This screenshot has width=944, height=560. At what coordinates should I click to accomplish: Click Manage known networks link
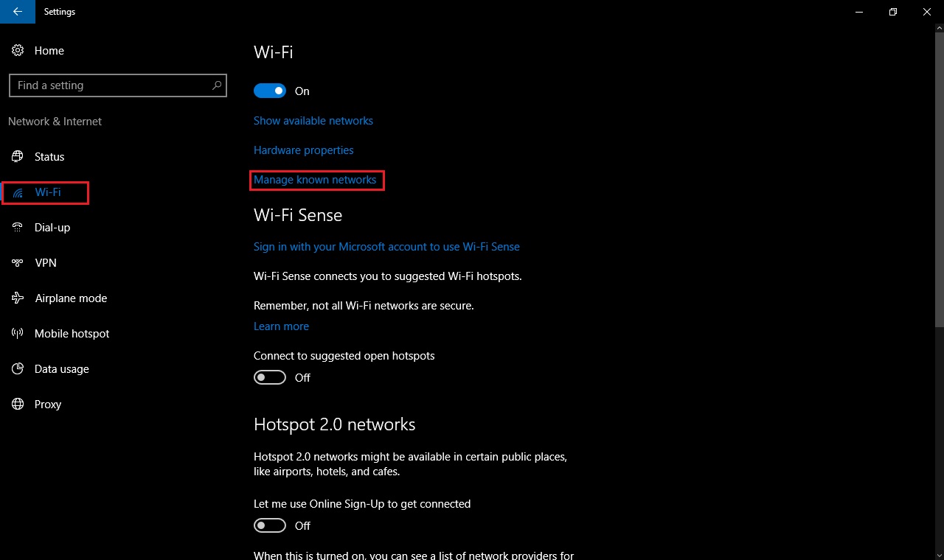(315, 180)
